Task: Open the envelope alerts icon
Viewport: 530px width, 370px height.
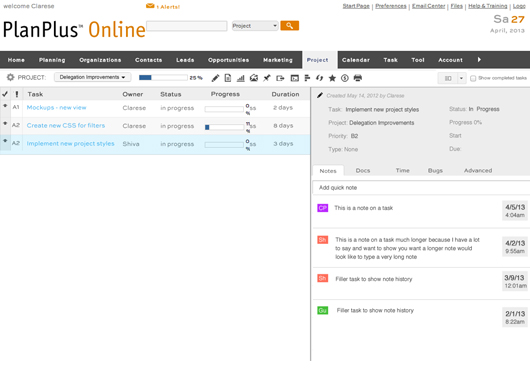Action: coord(150,6)
